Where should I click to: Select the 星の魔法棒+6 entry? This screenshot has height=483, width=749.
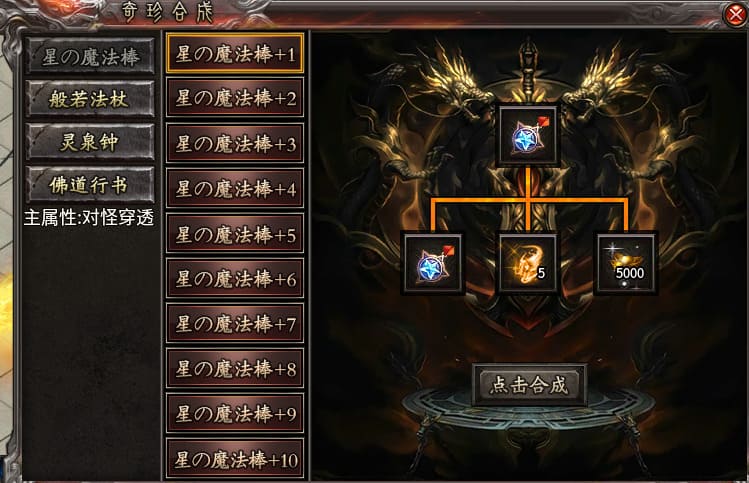click(x=235, y=278)
